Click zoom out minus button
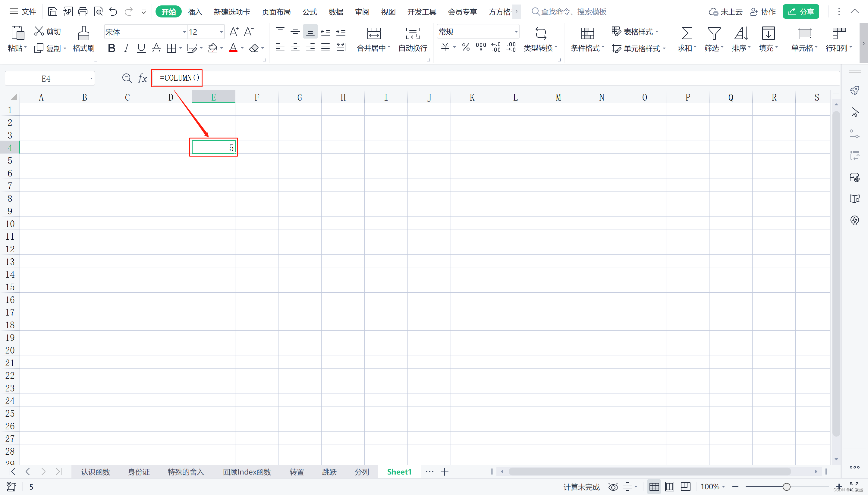This screenshot has width=868, height=495. [x=735, y=487]
